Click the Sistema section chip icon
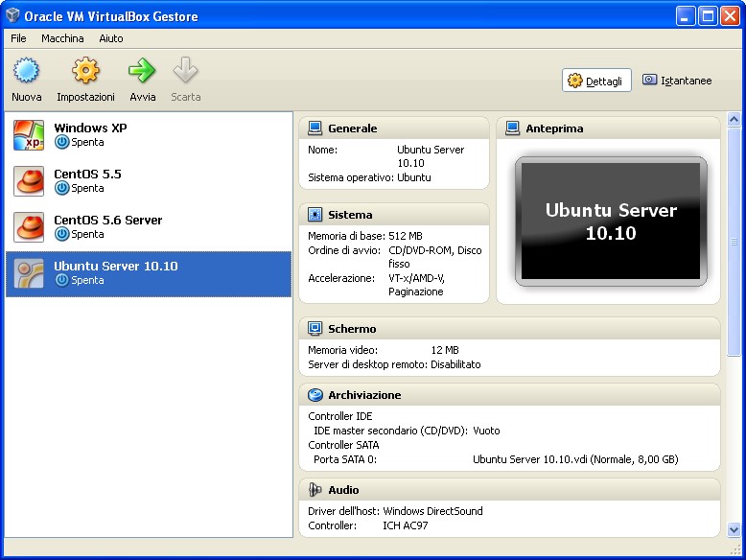The width and height of the screenshot is (746, 560). click(315, 215)
